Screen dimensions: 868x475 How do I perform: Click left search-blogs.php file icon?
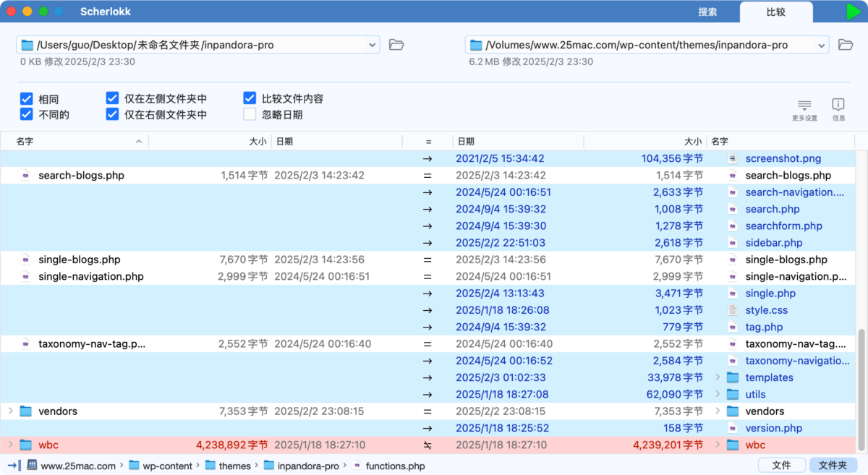26,175
